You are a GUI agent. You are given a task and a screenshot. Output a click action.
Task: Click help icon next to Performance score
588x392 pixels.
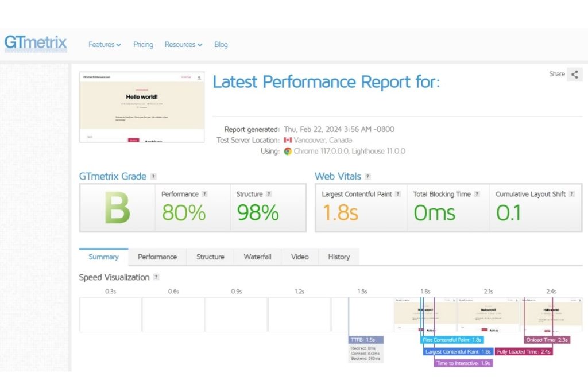(x=205, y=195)
